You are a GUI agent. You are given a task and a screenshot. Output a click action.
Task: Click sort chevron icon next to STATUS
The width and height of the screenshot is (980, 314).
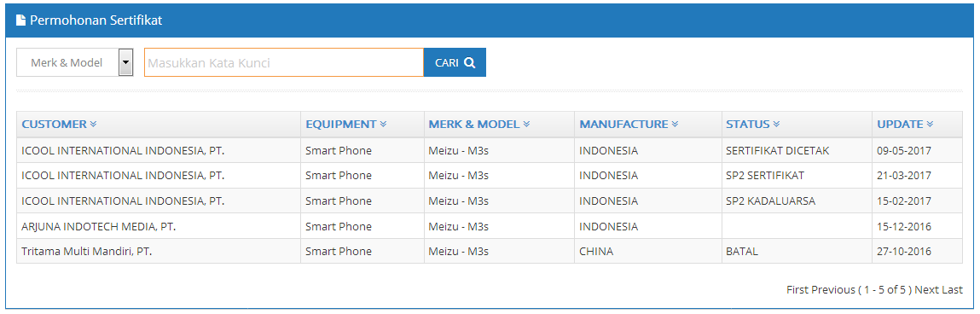point(776,124)
